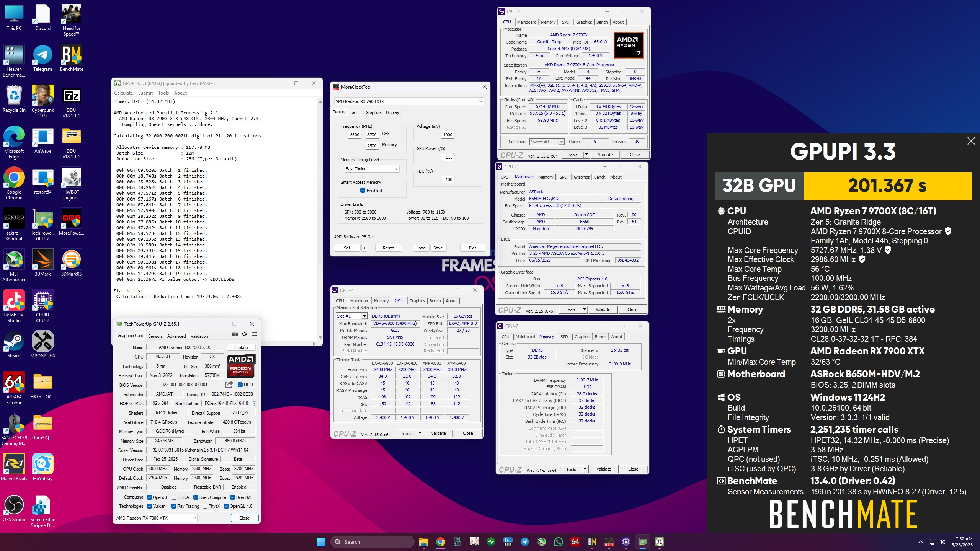Click the Bus Interface question mark in GPU-Z
The height and width of the screenshot is (551, 980).
click(254, 403)
